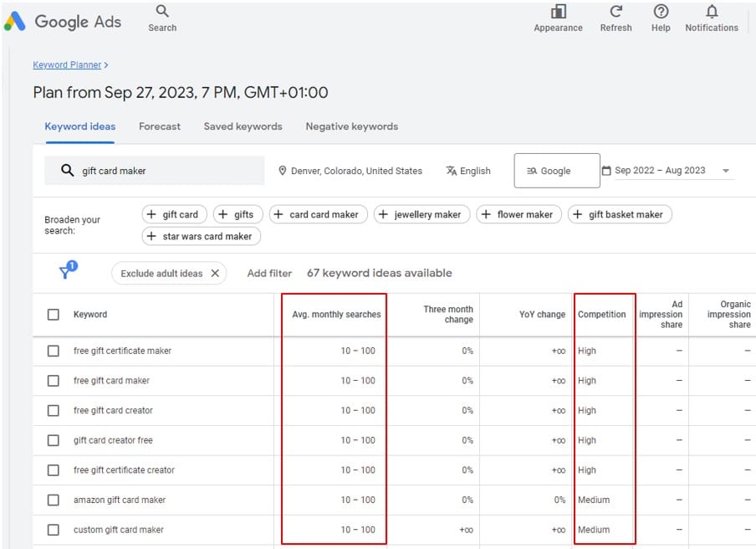Viewport: 756px width, 549px height.
Task: Expand the date range dropdown arrow
Action: [x=726, y=171]
